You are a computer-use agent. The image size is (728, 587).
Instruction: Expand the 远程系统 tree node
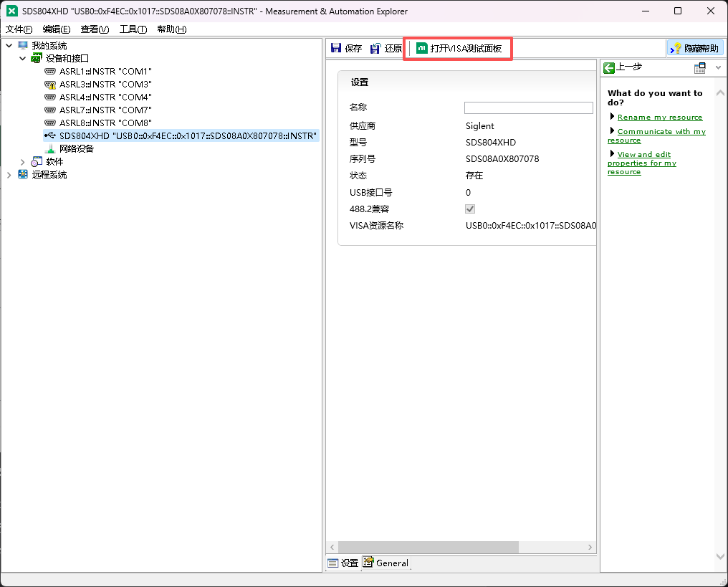coord(9,175)
